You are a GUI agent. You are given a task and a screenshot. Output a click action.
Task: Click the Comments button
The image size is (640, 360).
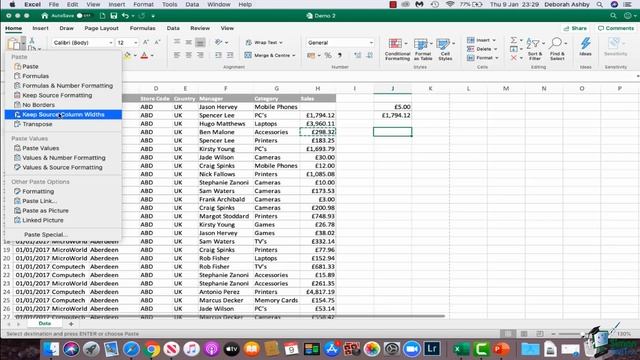[616, 28]
